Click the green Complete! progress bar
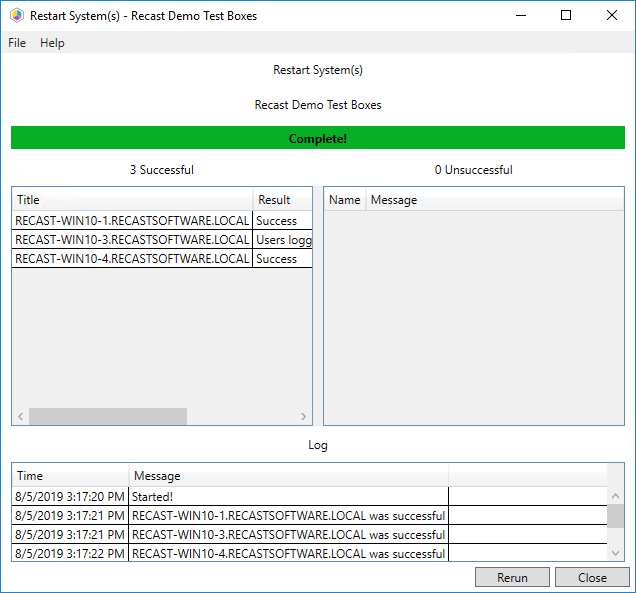Viewport: 636px width, 593px height. click(x=318, y=138)
